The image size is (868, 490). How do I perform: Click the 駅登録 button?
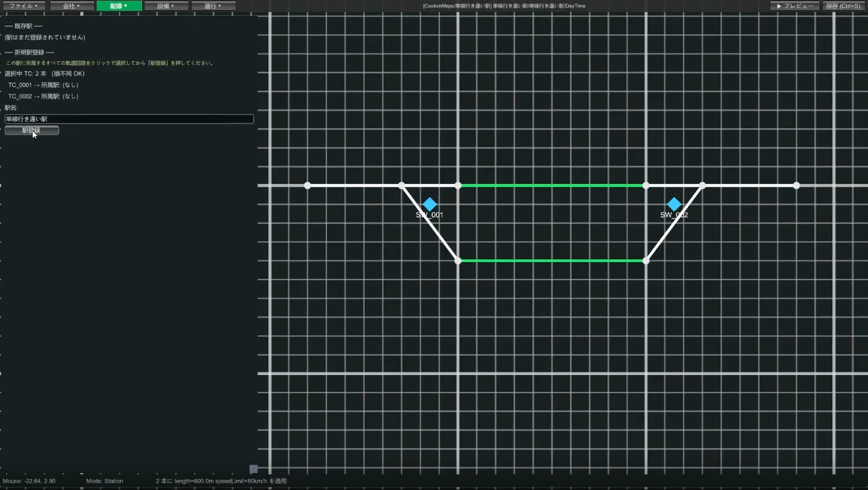point(31,130)
